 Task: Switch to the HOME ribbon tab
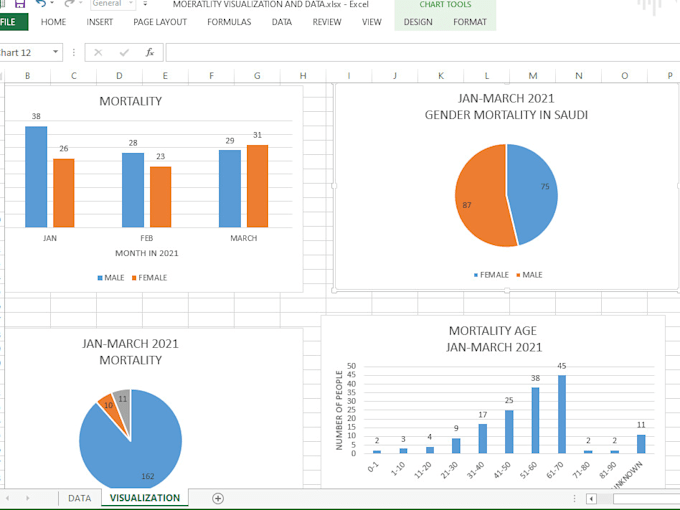point(53,22)
